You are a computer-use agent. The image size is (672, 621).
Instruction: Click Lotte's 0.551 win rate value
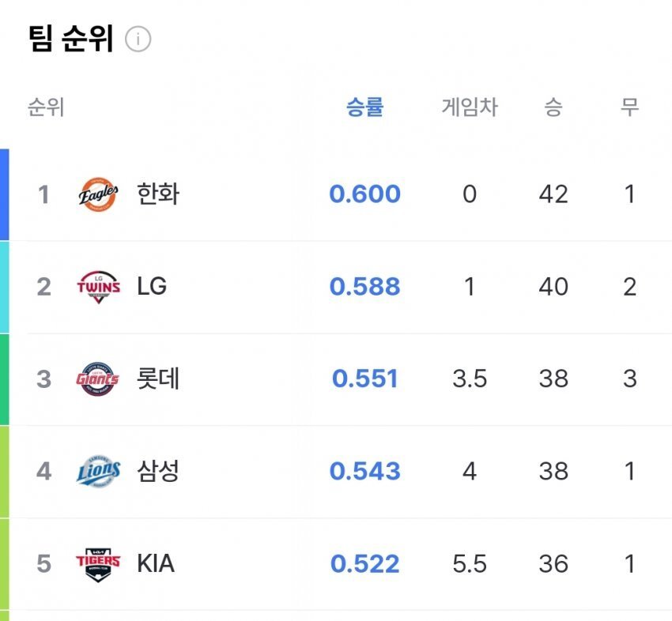click(365, 378)
